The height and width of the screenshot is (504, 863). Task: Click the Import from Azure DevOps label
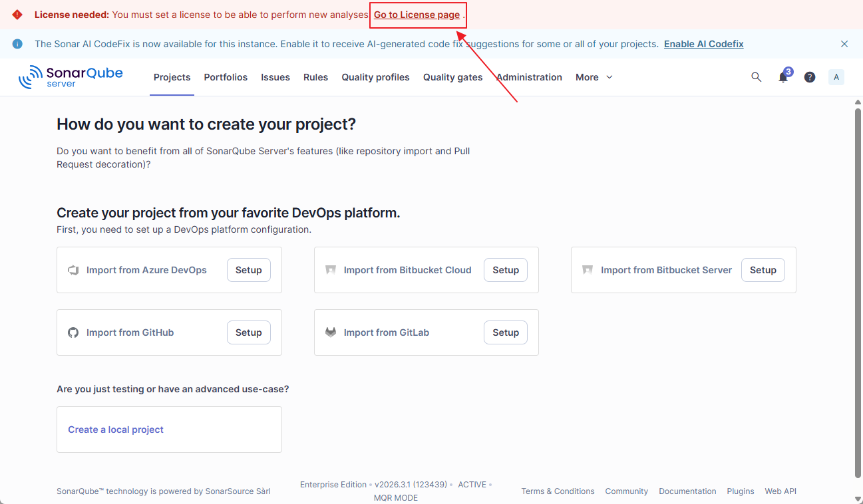[146, 270]
